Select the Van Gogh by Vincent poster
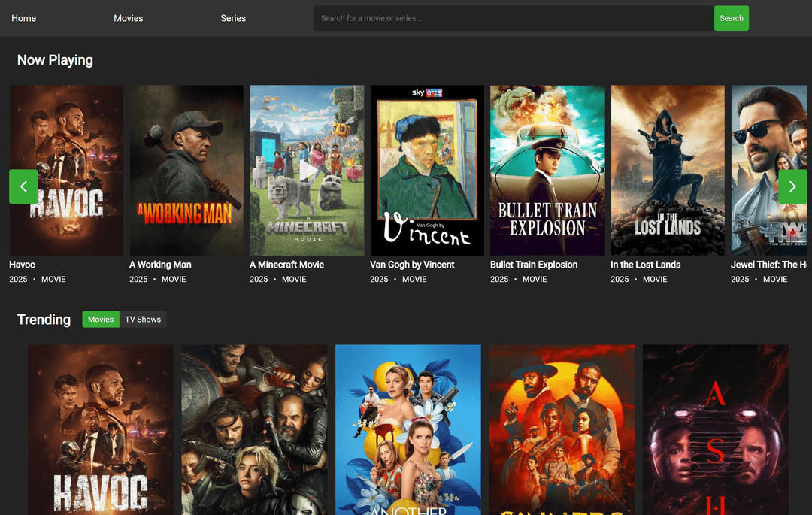 [427, 170]
